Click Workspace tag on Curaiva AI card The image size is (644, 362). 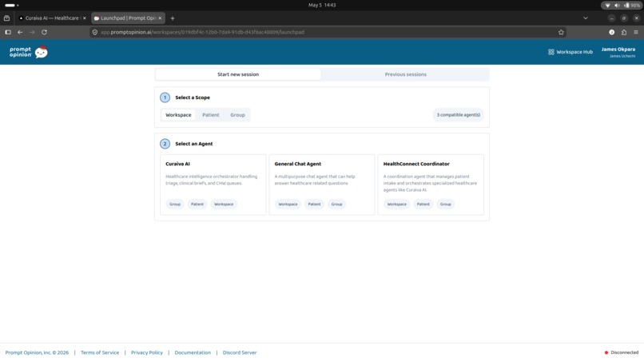click(x=224, y=205)
